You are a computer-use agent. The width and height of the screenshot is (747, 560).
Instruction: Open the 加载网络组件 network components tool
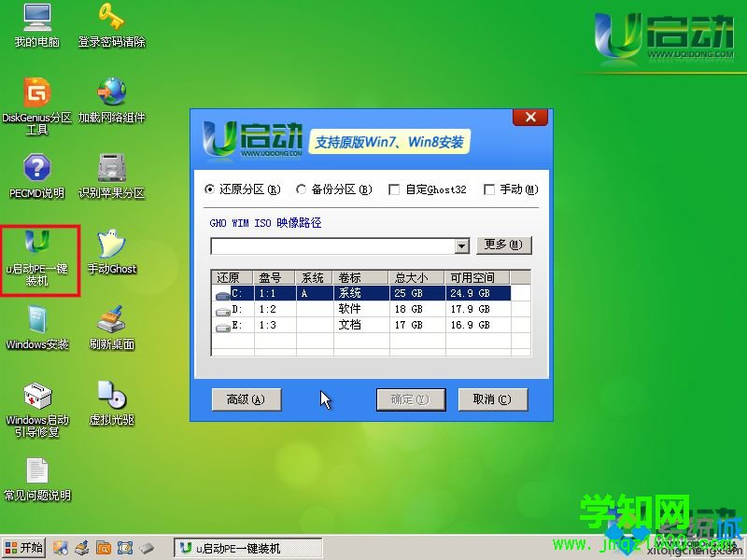pyautogui.click(x=112, y=100)
